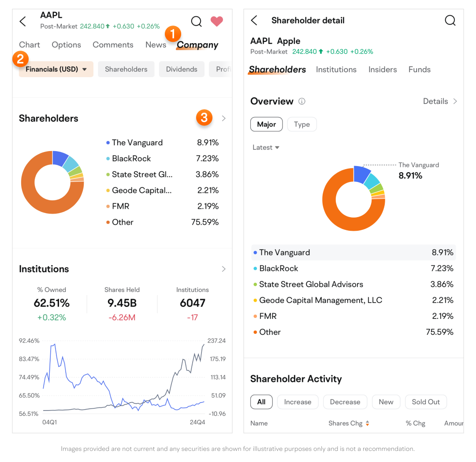Tap the Dividends chip button
476x462 pixels.
[182, 69]
